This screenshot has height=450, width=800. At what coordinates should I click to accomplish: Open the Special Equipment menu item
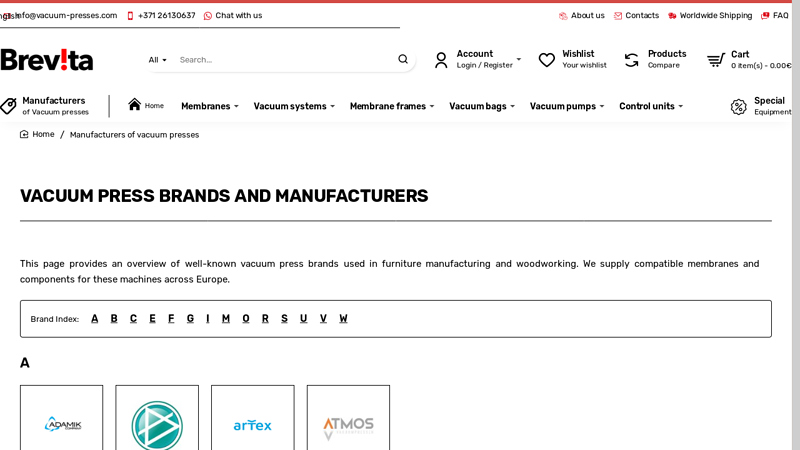click(772, 106)
